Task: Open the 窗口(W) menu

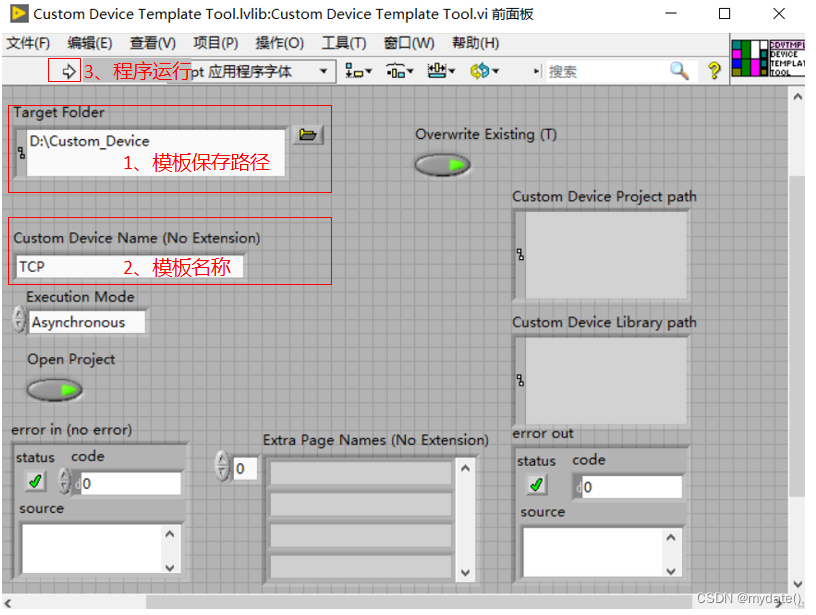Action: (x=409, y=43)
